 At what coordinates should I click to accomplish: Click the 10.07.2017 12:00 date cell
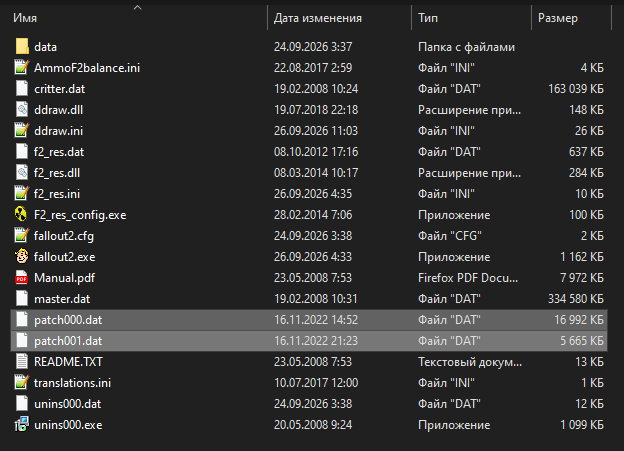point(316,383)
